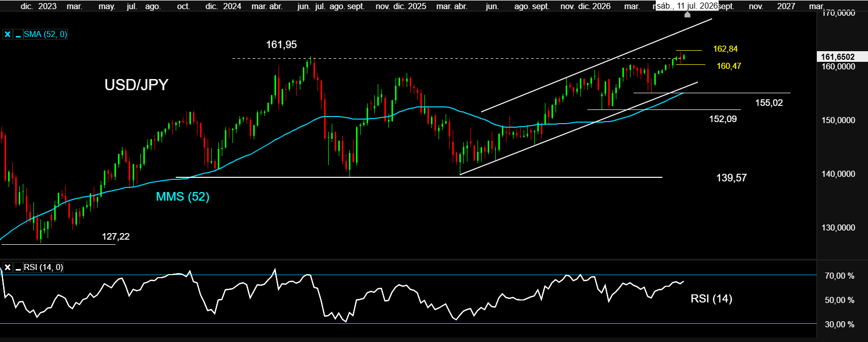Click 150,0000 on the price axis
Viewport: 868px width, 342px height.
(x=838, y=120)
